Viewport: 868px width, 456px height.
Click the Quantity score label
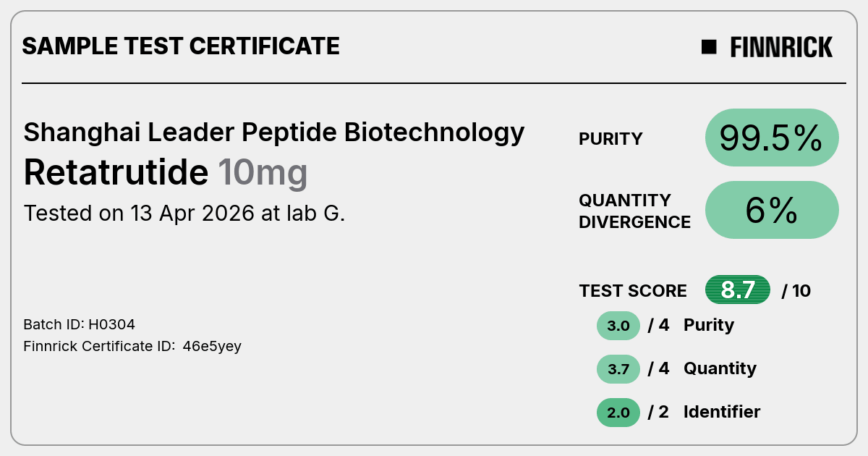pos(720,368)
